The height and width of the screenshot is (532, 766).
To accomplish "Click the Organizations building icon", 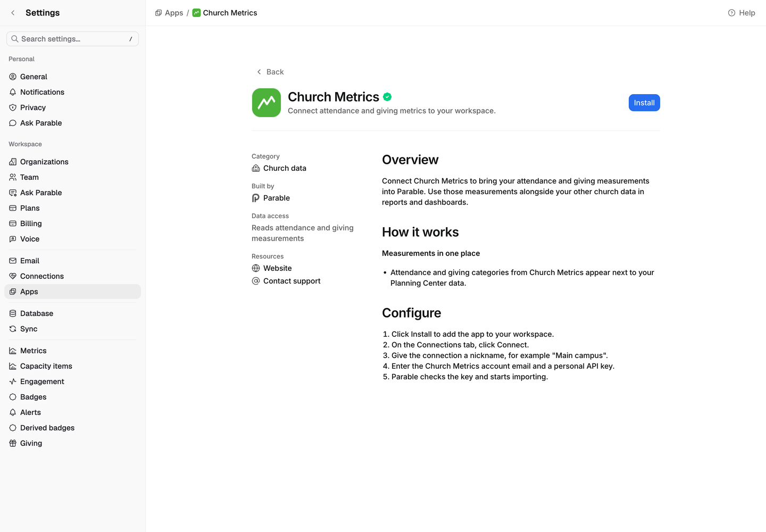I will click(x=13, y=162).
